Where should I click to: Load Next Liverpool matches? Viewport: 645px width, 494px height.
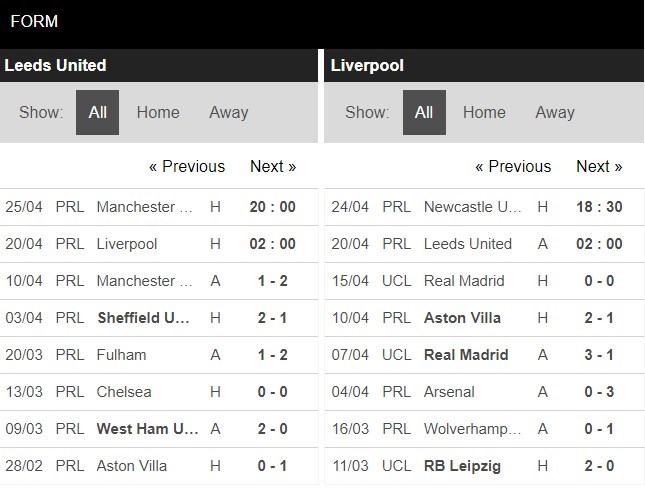(x=599, y=166)
